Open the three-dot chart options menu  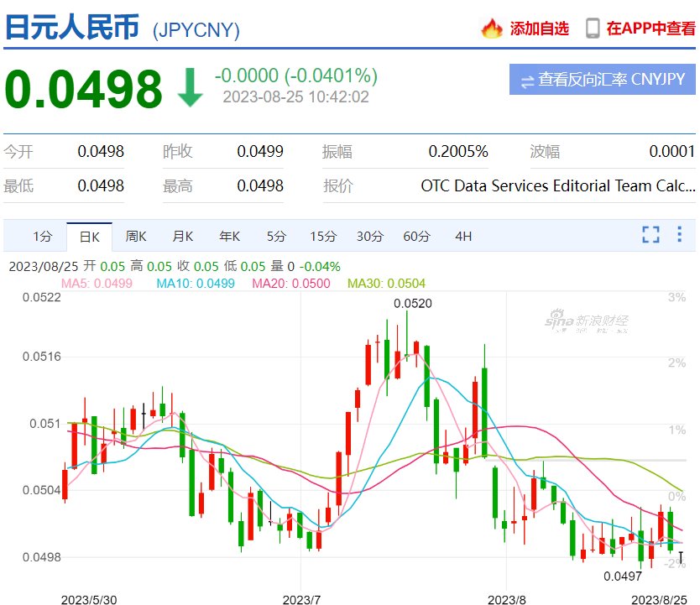pyautogui.click(x=679, y=234)
